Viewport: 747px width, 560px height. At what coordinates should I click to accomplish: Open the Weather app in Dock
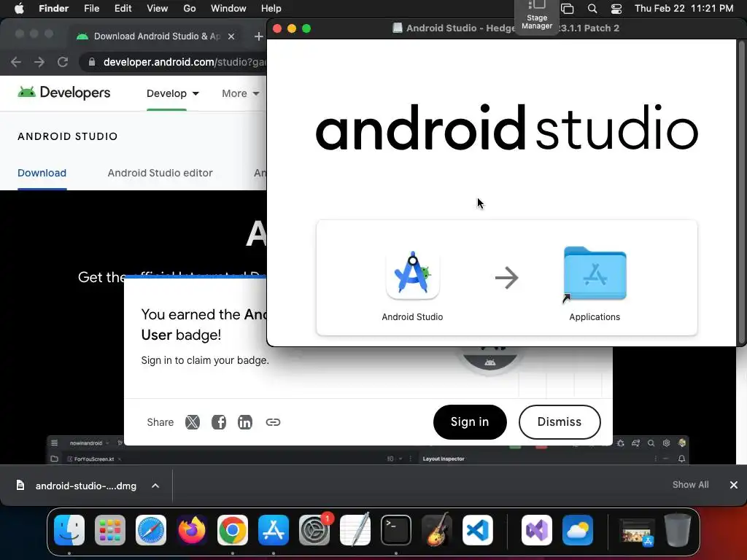[x=578, y=530]
